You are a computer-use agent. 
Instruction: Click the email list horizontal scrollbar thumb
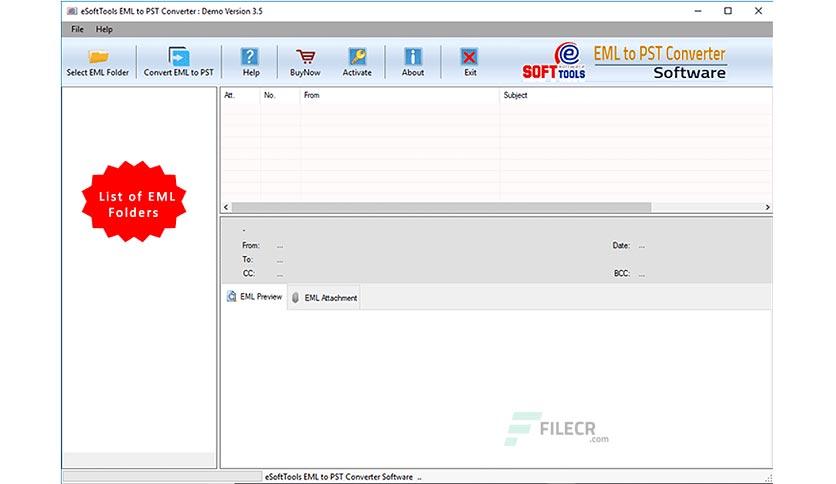pos(441,207)
